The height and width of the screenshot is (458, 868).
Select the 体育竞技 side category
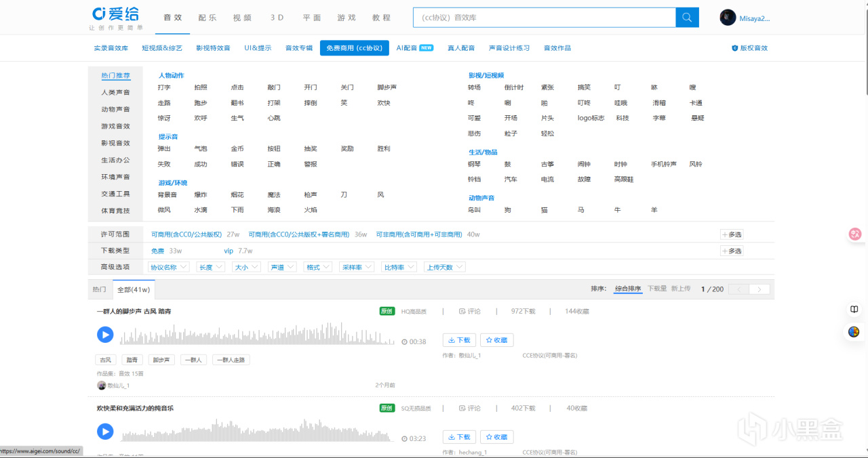click(x=115, y=211)
